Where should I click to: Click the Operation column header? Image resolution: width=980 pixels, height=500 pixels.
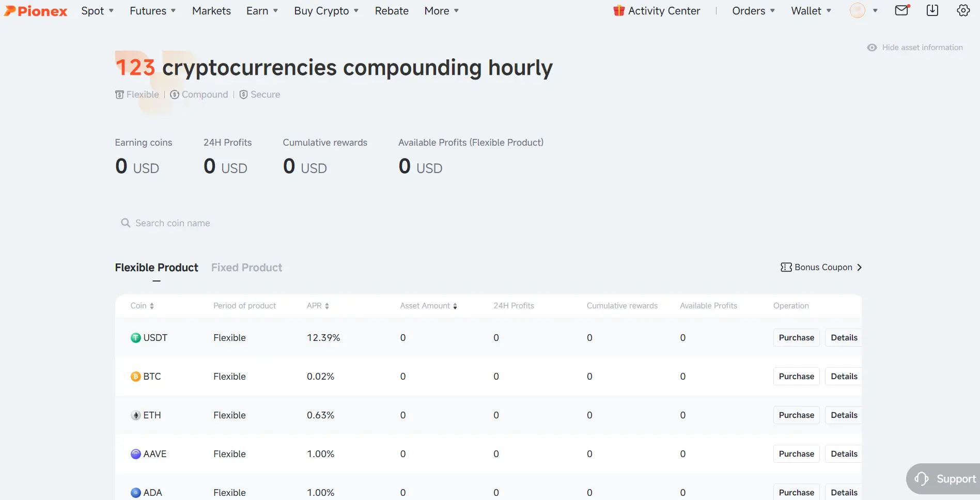[x=791, y=306]
